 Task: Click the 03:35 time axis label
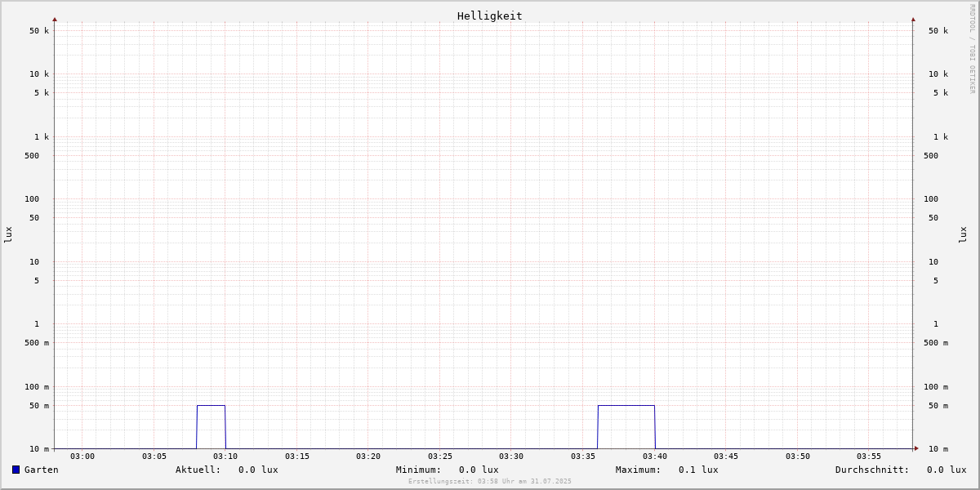(x=583, y=457)
